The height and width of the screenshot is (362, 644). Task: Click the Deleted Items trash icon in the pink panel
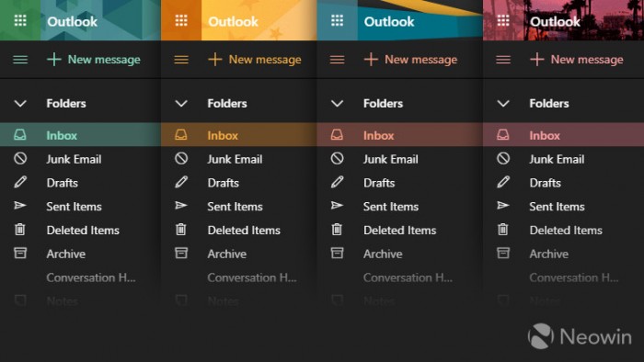click(503, 229)
